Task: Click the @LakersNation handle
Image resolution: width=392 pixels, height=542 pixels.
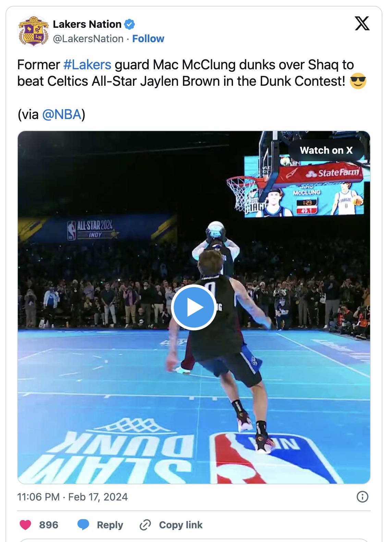Action: [88, 39]
